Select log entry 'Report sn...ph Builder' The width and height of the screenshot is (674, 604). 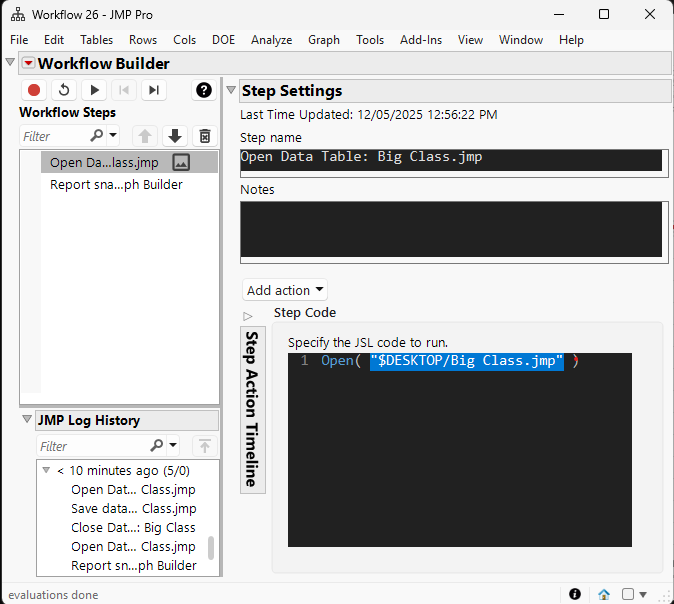click(x=134, y=565)
